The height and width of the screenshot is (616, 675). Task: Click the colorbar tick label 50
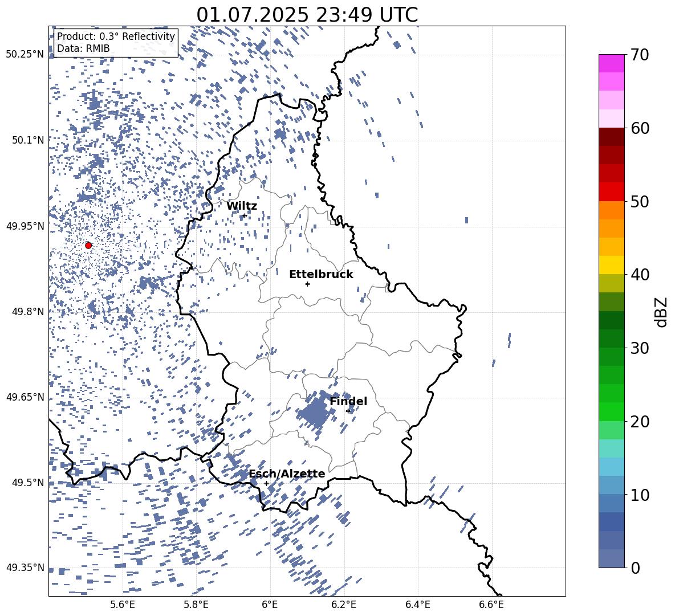tap(639, 201)
